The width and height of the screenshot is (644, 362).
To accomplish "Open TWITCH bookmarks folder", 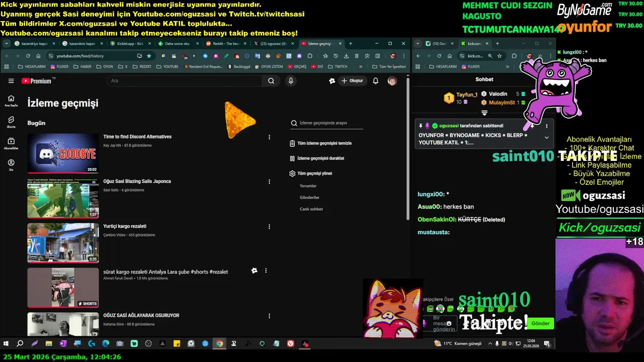I will (338, 66).
